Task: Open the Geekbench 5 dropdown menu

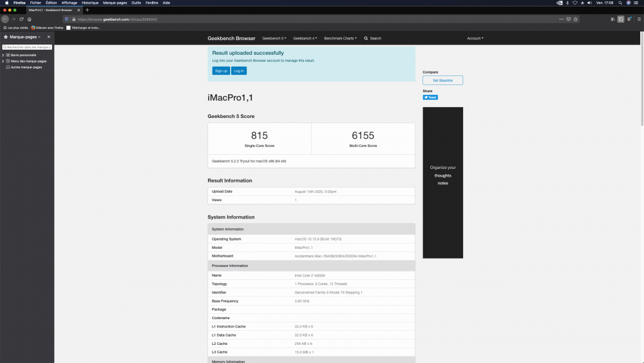Action: 274,38
